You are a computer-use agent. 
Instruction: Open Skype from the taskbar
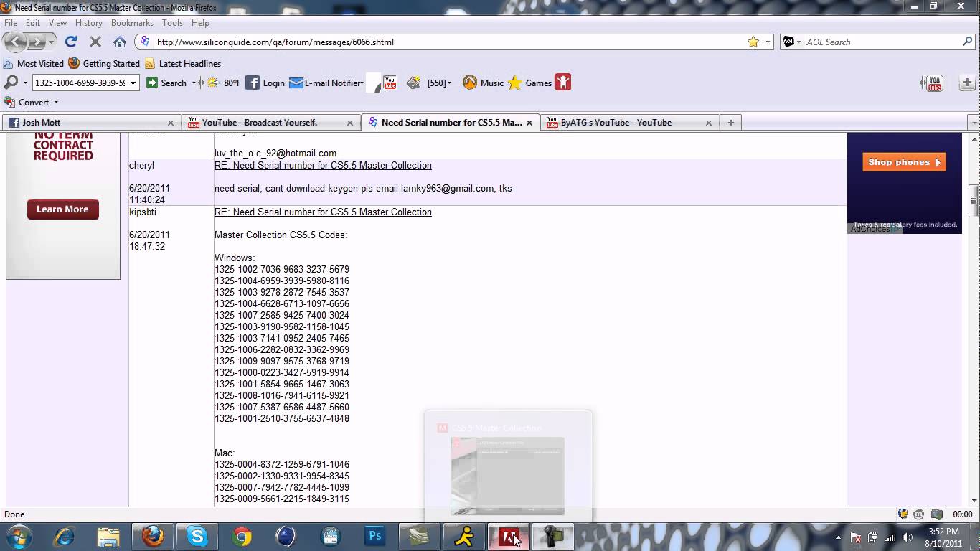click(197, 536)
